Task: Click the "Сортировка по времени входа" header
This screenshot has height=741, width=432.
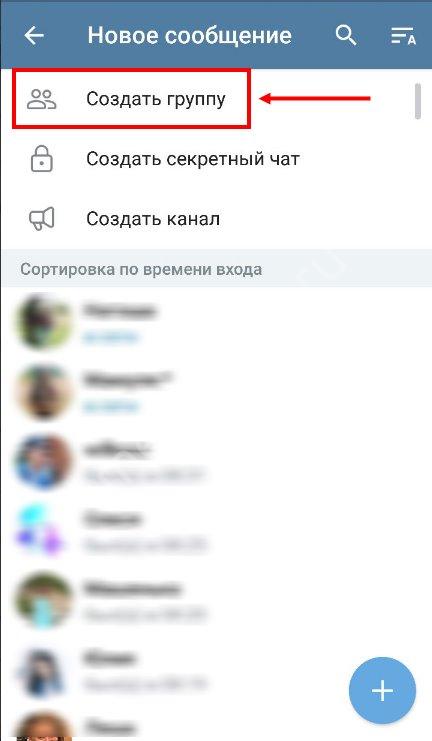Action: (x=141, y=269)
